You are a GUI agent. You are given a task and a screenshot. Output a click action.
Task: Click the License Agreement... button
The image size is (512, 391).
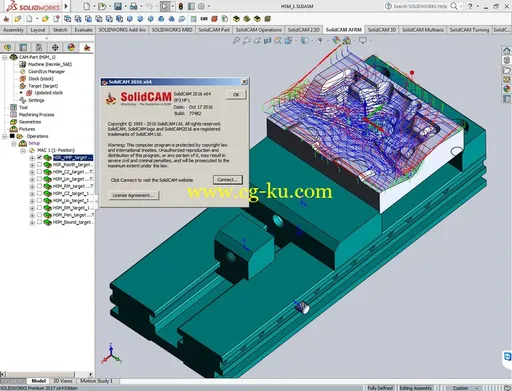pos(133,195)
